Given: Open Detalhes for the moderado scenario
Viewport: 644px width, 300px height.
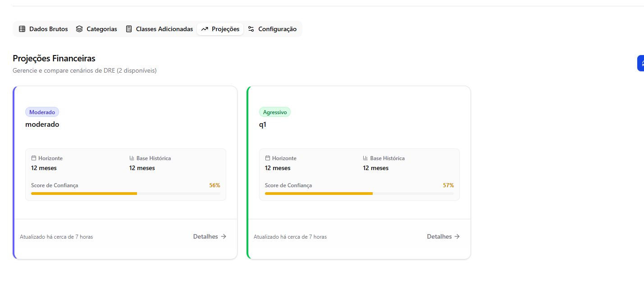Looking at the screenshot, I should tap(210, 236).
